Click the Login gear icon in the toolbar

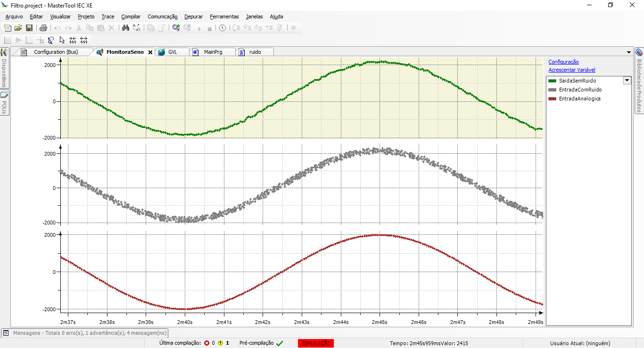[176, 28]
